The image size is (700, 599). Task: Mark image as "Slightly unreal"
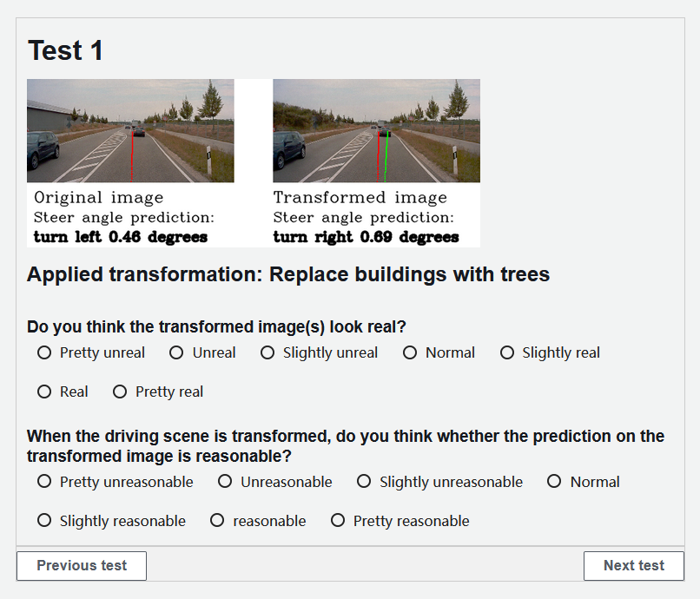click(267, 353)
